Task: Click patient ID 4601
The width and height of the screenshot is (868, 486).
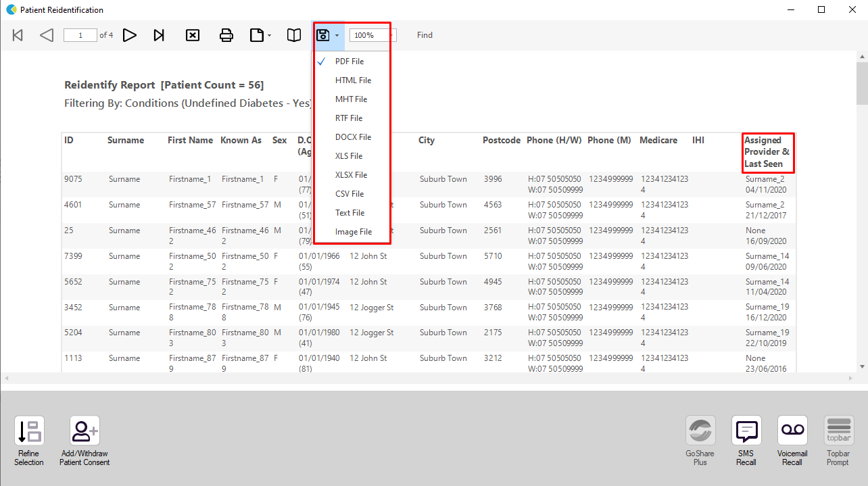Action: click(73, 205)
